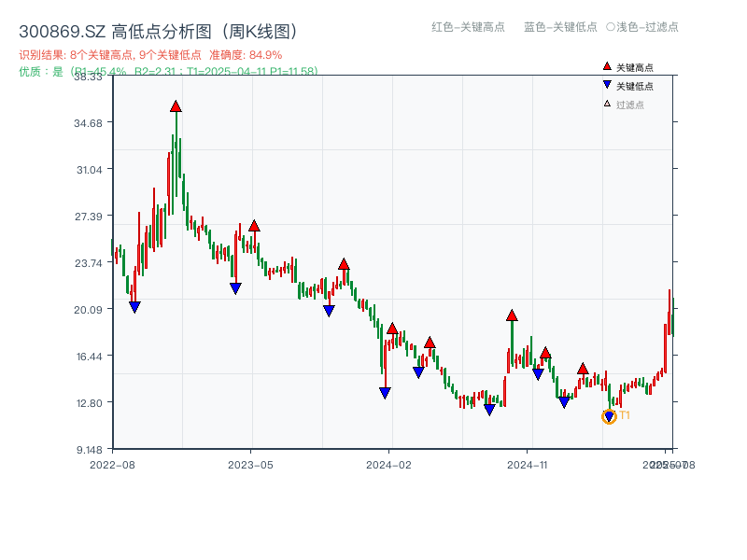747x560 pixels.
Task: Click the orange T1 label
Action: point(625,415)
